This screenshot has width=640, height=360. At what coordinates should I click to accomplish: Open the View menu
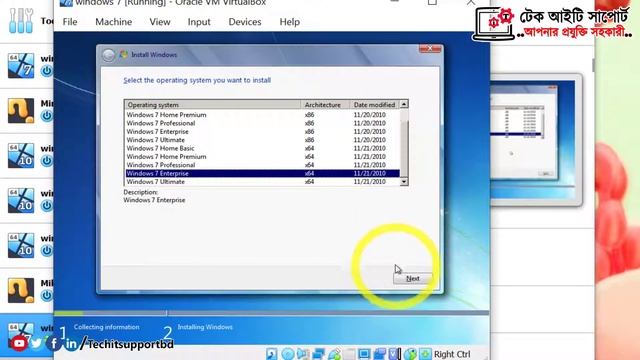[160, 22]
